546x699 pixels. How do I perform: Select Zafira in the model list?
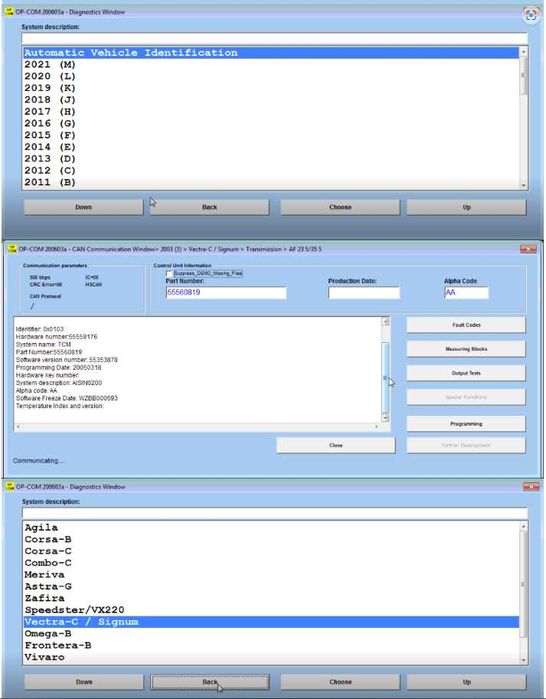coord(271,598)
